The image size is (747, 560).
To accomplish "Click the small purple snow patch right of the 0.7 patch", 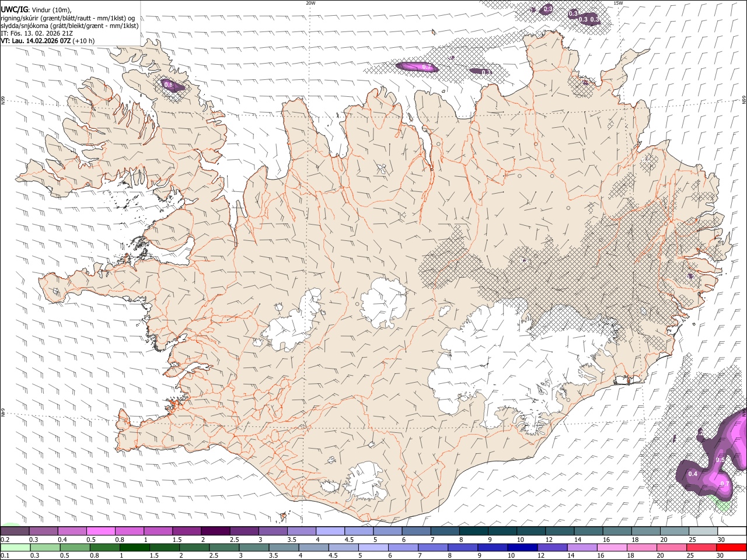I will click(481, 72).
